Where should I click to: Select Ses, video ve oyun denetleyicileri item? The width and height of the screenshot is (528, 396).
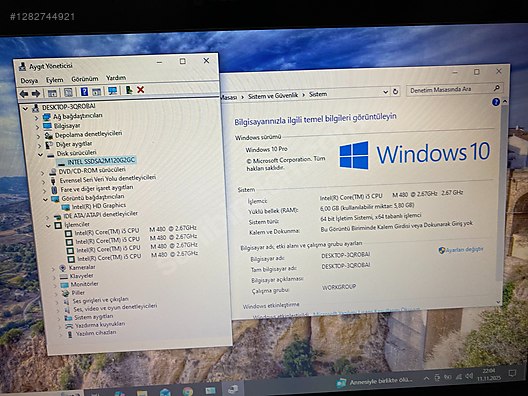pos(115,307)
